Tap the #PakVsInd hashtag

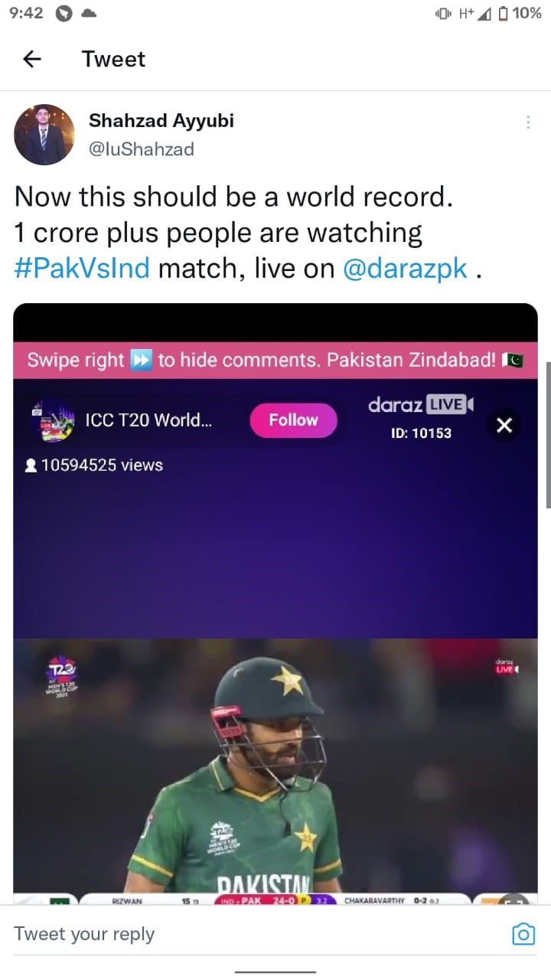pyautogui.click(x=82, y=268)
